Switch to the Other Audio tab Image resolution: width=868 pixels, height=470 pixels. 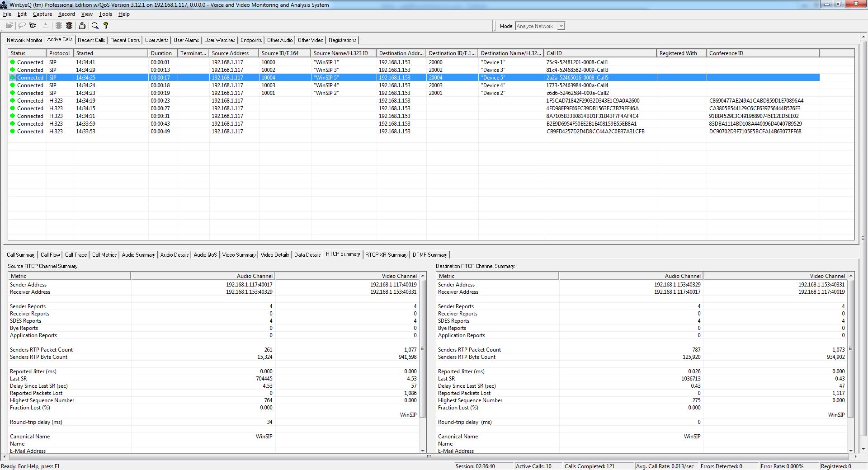click(280, 40)
